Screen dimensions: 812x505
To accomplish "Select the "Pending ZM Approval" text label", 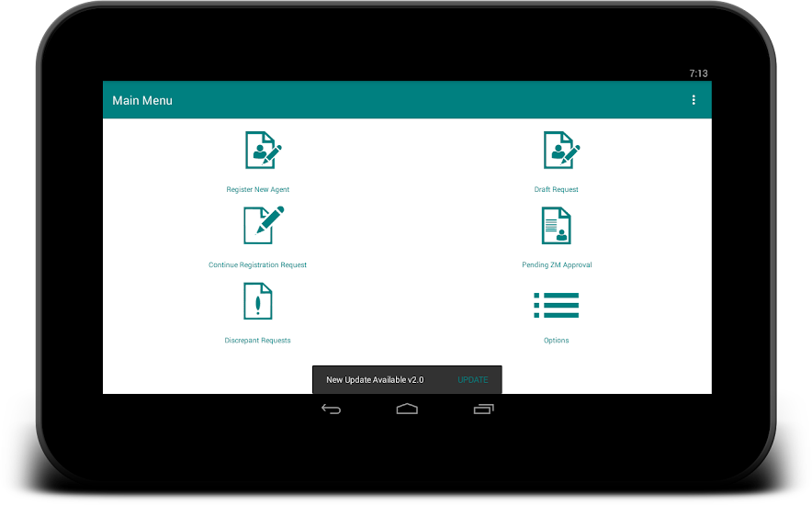I will pos(557,265).
